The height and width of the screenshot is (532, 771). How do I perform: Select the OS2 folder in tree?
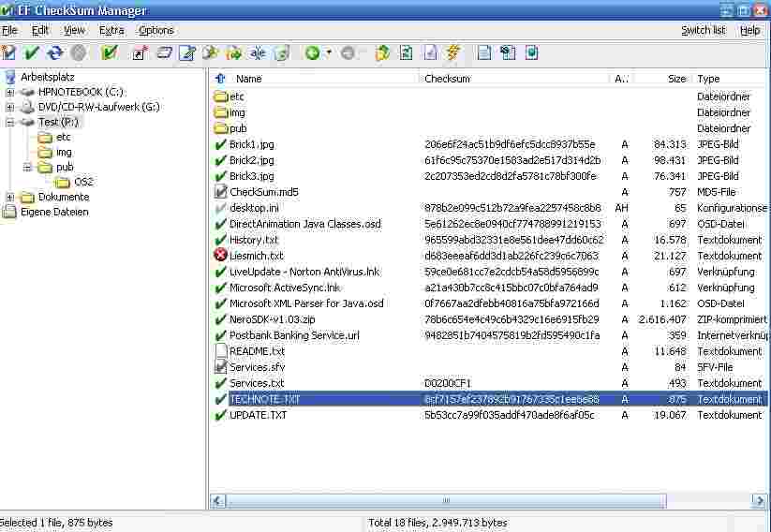point(83,182)
